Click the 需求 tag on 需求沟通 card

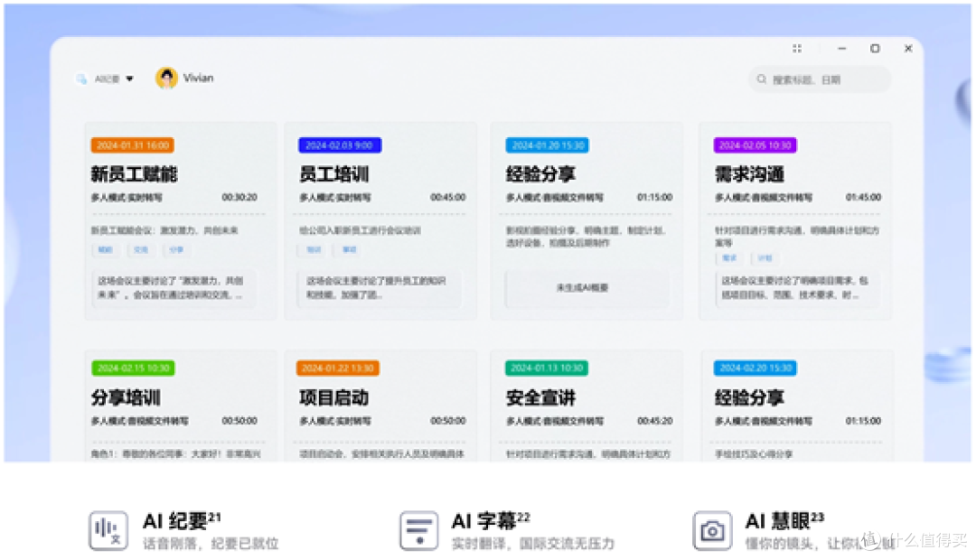pos(729,257)
